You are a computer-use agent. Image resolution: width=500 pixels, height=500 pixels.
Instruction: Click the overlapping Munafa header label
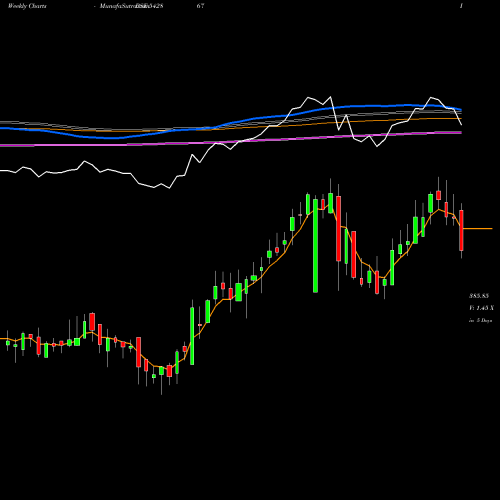click(x=132, y=6)
